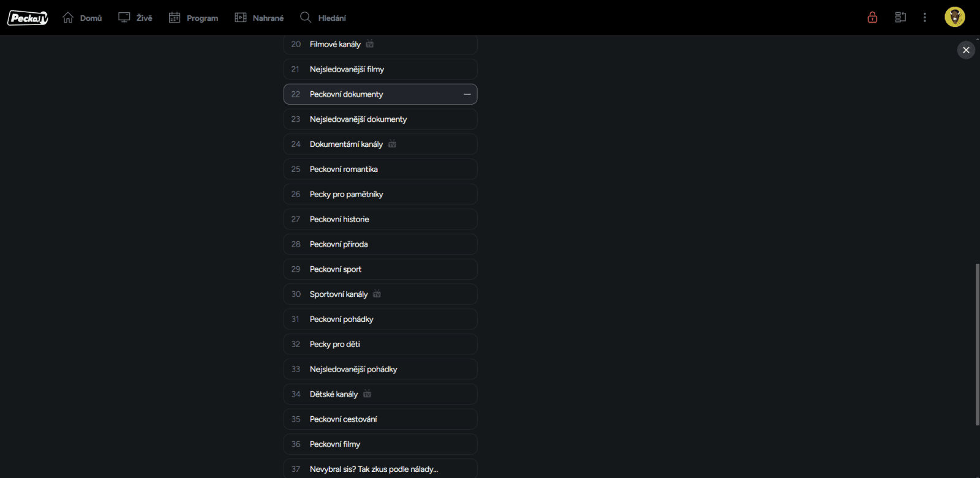The height and width of the screenshot is (478, 980).
Task: Click TV icon beside Dokumentární kanály
Action: tap(392, 144)
